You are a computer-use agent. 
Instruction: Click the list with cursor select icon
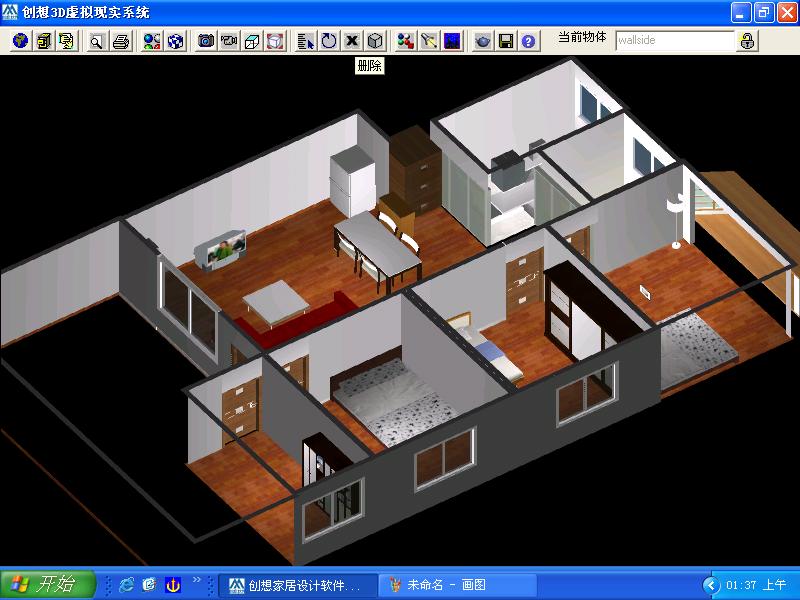click(x=306, y=41)
